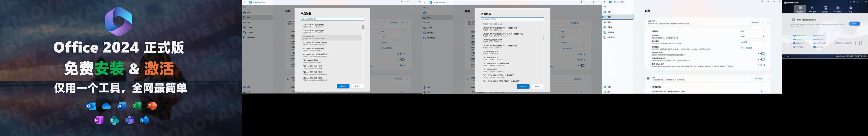Click the product list scrollbar thumb
This screenshot has height=136, width=868.
click(x=363, y=27)
